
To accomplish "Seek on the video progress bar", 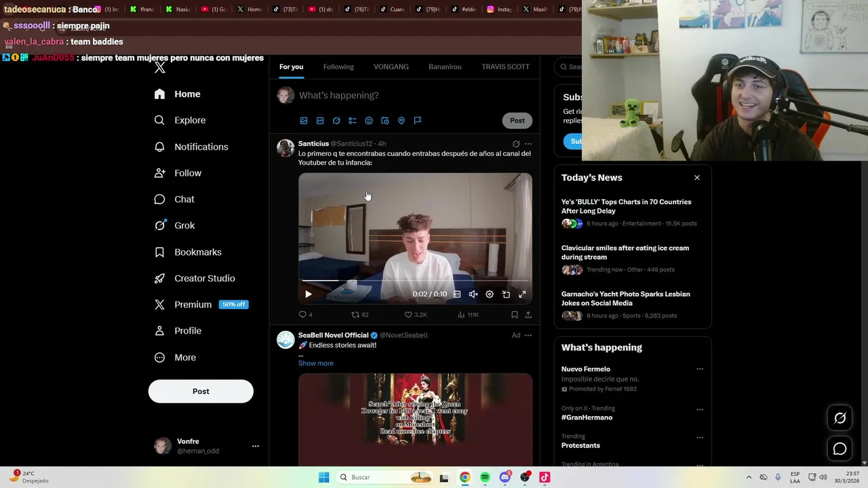I will point(415,281).
